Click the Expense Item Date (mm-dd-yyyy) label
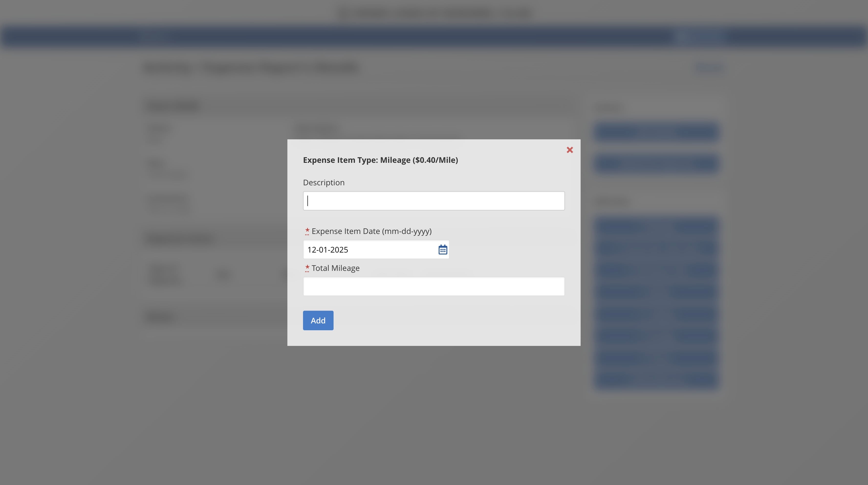The height and width of the screenshot is (485, 868). pyautogui.click(x=371, y=231)
